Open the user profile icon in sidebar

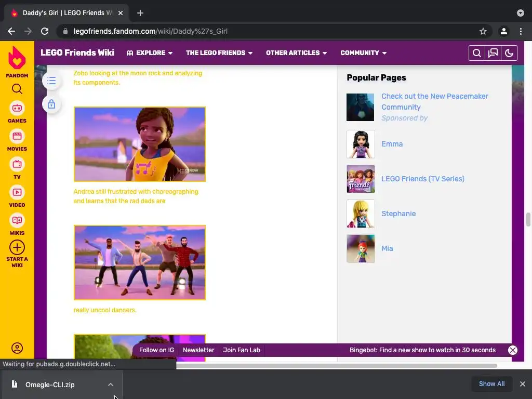[x=17, y=348]
